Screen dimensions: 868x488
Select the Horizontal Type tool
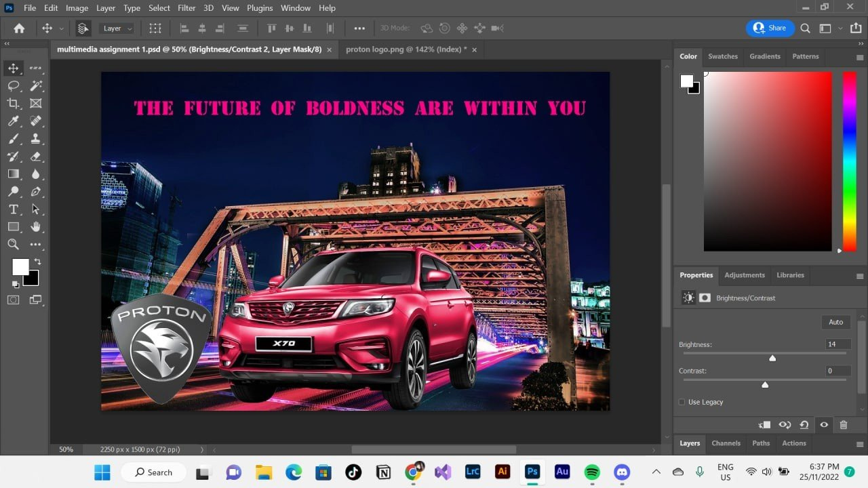(13, 209)
